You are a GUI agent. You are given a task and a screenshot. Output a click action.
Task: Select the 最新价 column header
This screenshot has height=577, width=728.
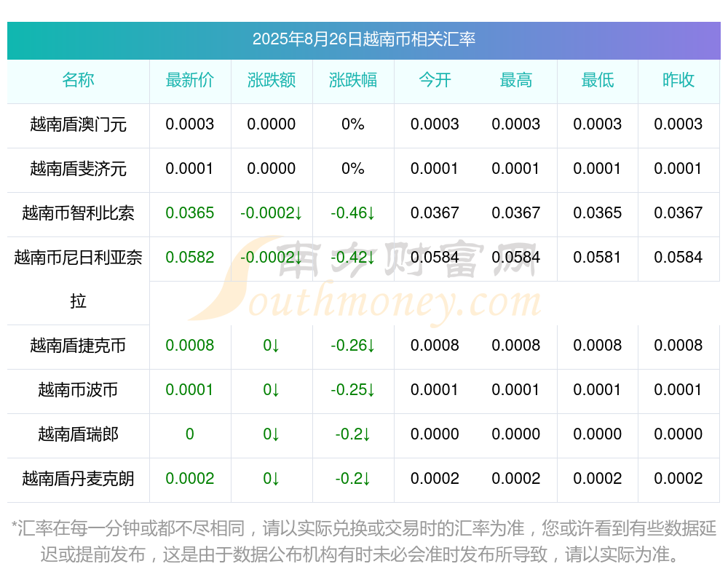pos(190,80)
